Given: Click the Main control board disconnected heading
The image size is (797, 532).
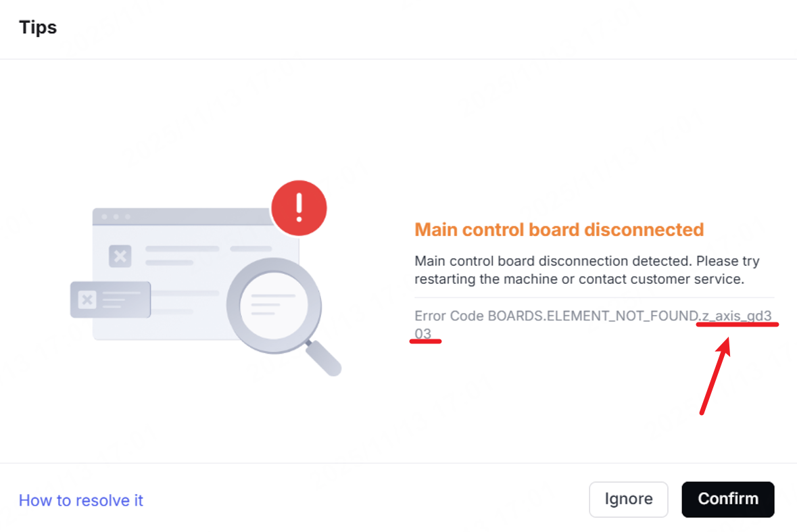Looking at the screenshot, I should point(559,230).
